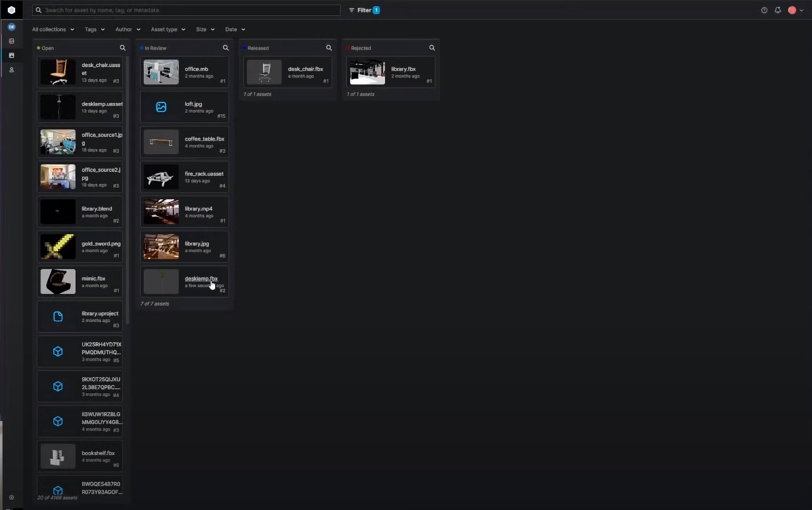Open the users icon in the sidebar
The width and height of the screenshot is (812, 510).
click(12, 70)
